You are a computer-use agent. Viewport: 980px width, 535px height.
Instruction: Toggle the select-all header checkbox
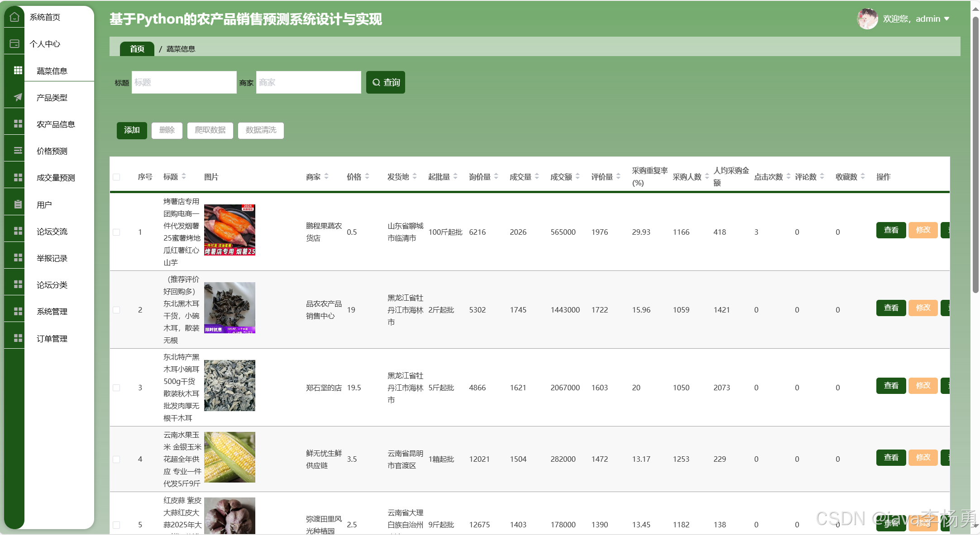coord(116,177)
